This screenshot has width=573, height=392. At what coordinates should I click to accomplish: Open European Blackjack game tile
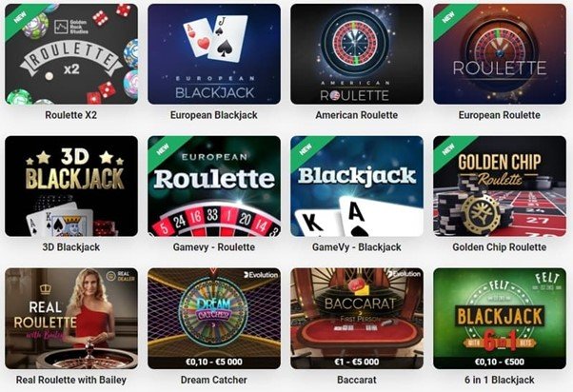tap(214, 54)
